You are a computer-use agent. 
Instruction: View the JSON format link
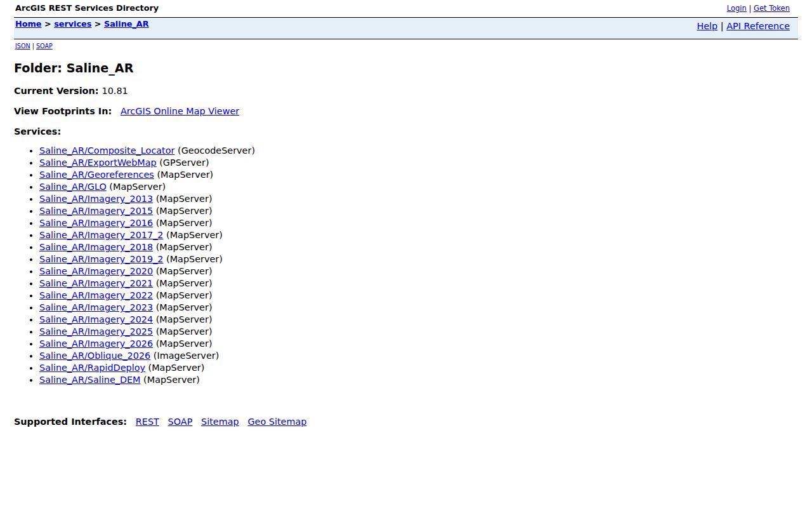(23, 46)
